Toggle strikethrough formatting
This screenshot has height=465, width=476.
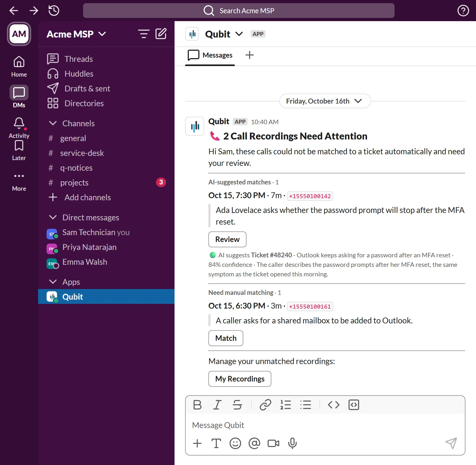237,405
